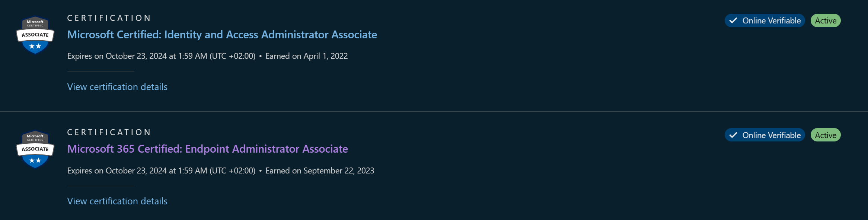Click View certification details for Identity certification
The height and width of the screenshot is (220, 868).
click(117, 87)
